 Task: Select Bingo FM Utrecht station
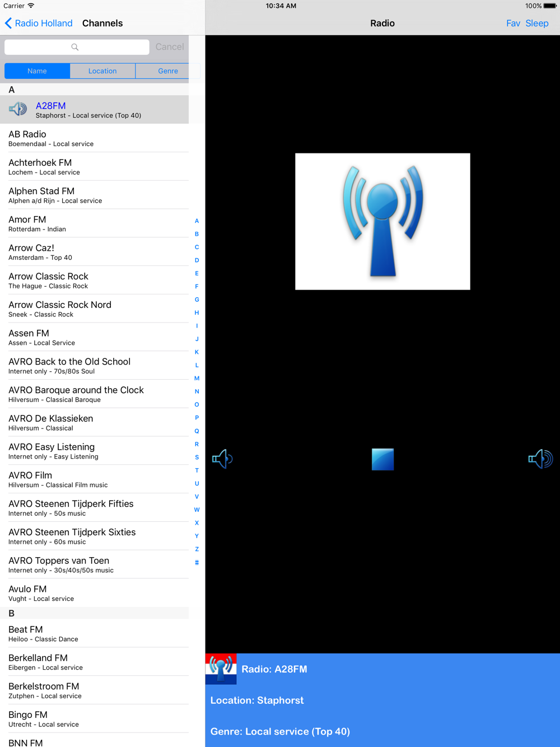[x=94, y=718]
